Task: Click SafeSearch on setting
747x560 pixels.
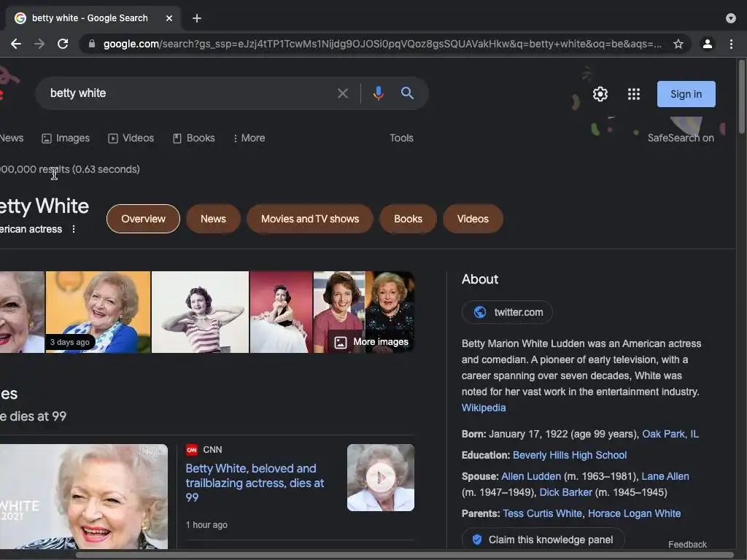Action: [x=681, y=138]
